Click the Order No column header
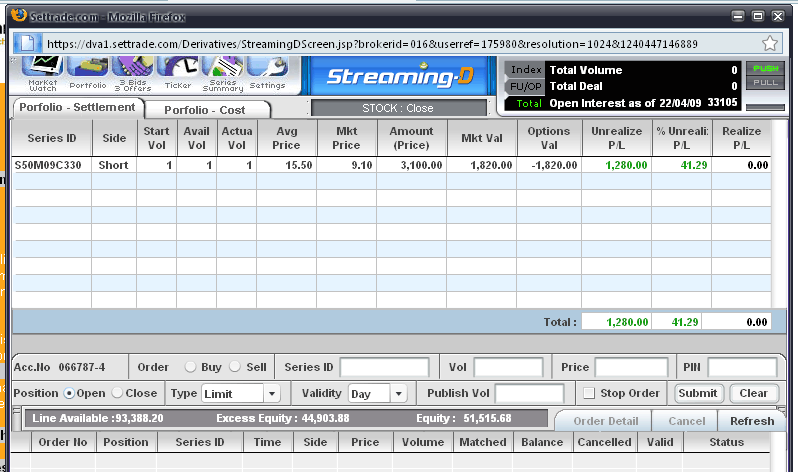This screenshot has height=472, width=798. click(63, 442)
